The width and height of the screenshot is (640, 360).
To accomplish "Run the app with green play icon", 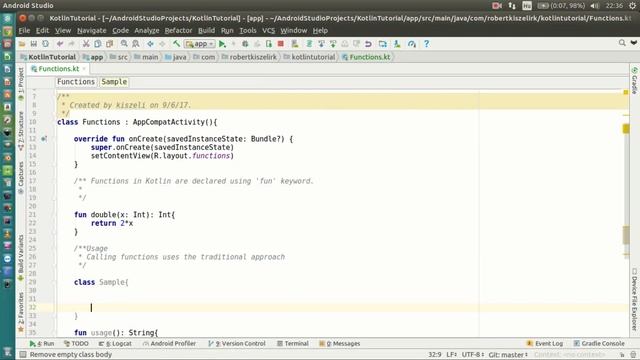I will coord(222,44).
